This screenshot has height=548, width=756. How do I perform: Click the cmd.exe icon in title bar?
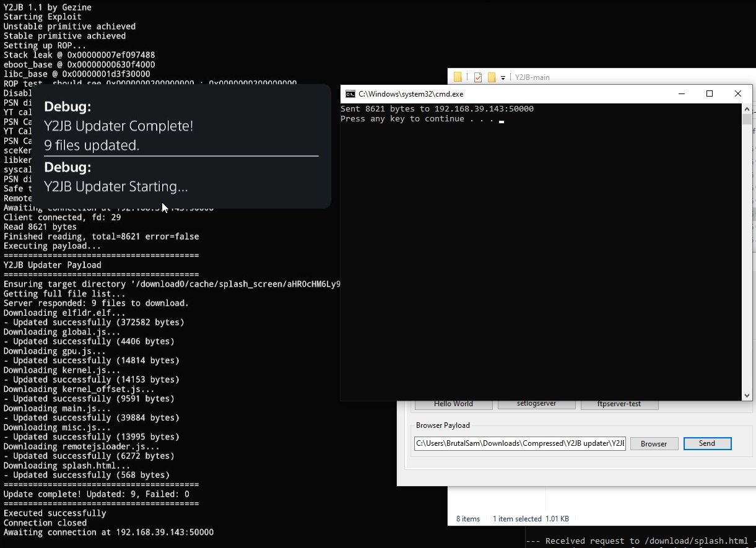coord(350,94)
